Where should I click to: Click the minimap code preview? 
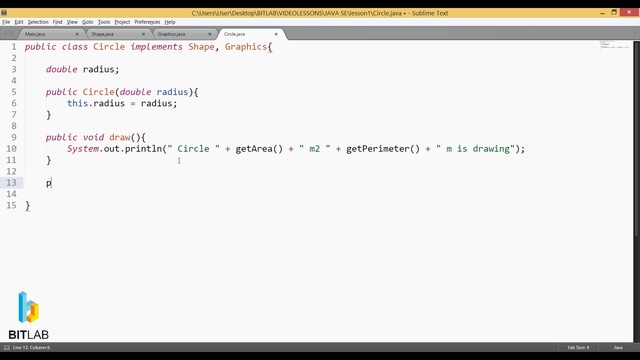point(614,44)
